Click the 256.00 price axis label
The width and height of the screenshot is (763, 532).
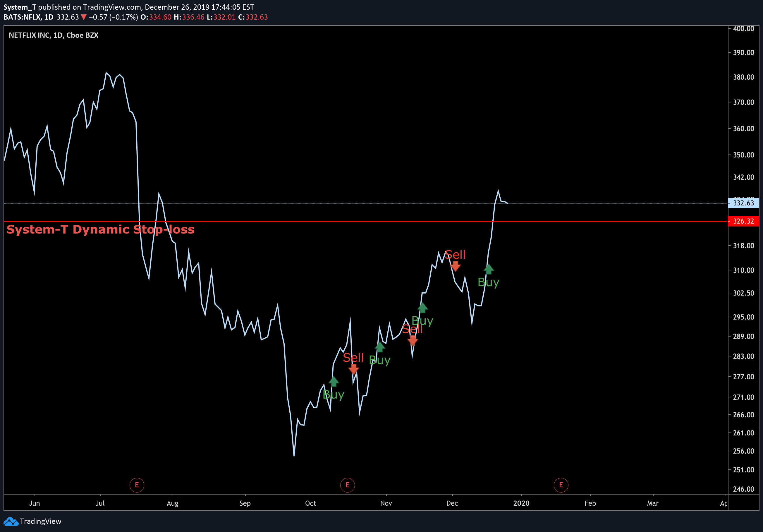coord(744,451)
